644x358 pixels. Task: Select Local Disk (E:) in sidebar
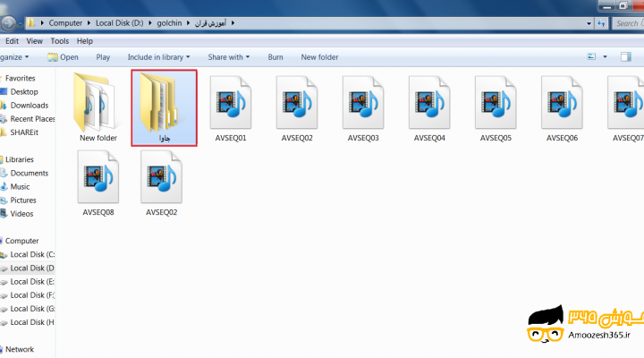28,282
